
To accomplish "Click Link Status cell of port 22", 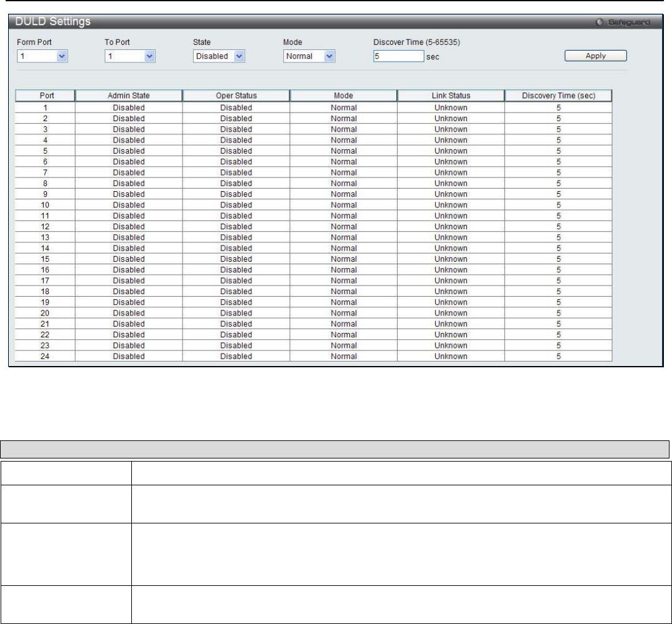I will (451, 335).
